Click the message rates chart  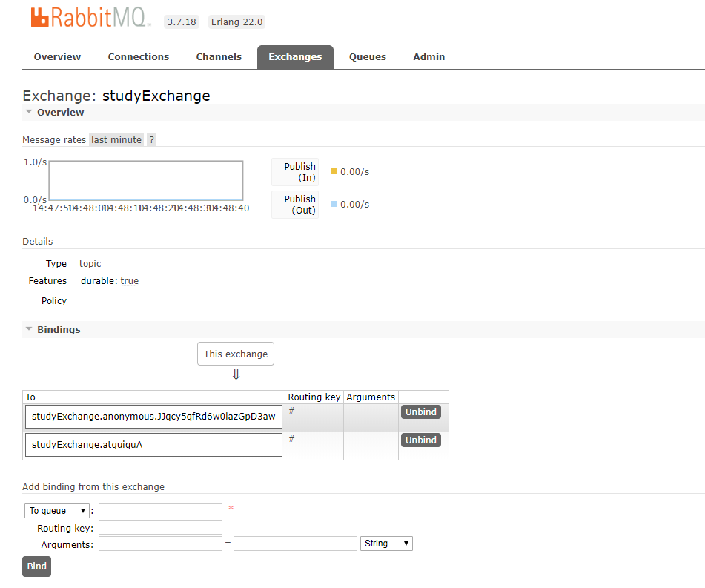coord(146,180)
